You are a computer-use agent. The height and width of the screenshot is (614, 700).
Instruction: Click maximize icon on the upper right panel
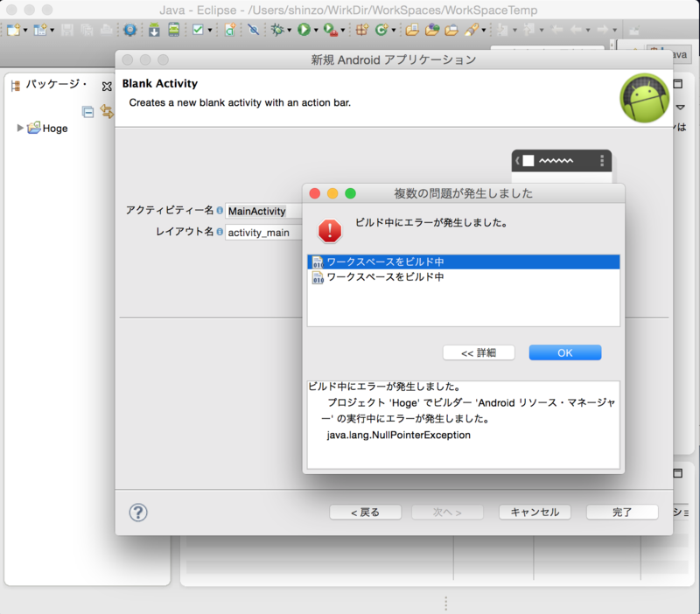pos(677,84)
